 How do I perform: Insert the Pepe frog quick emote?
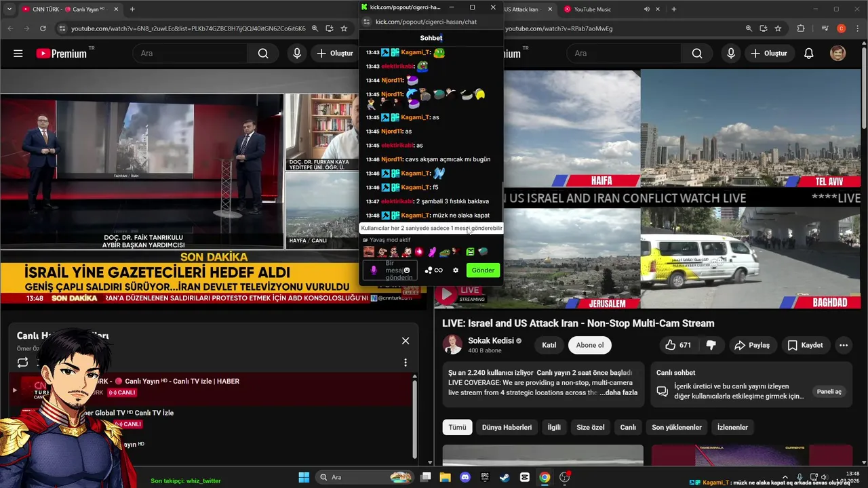444,252
